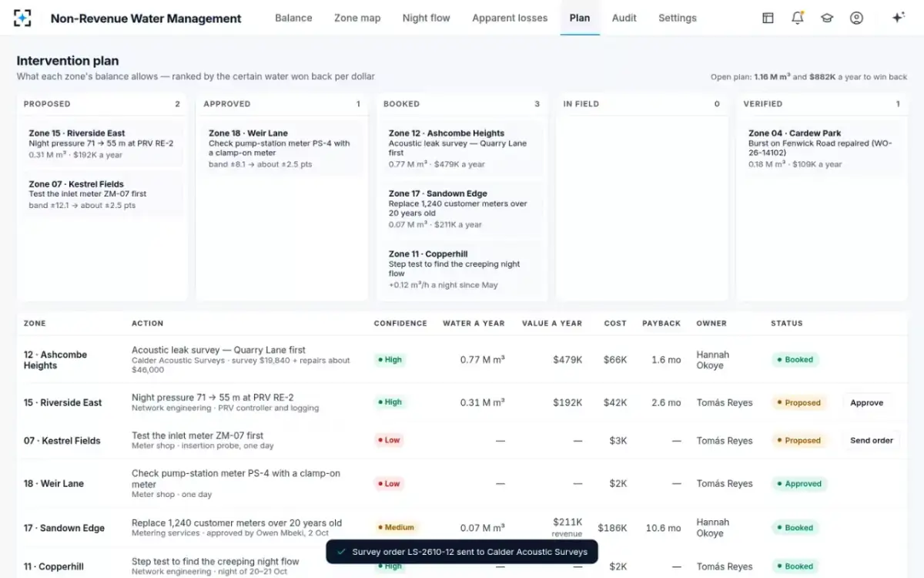924x578 pixels.
Task: Select "18 · Weir Lane" in the table
Action: [54, 484]
